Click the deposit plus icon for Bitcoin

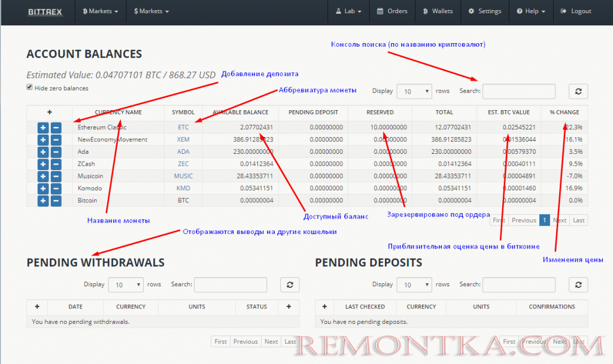[x=43, y=201]
